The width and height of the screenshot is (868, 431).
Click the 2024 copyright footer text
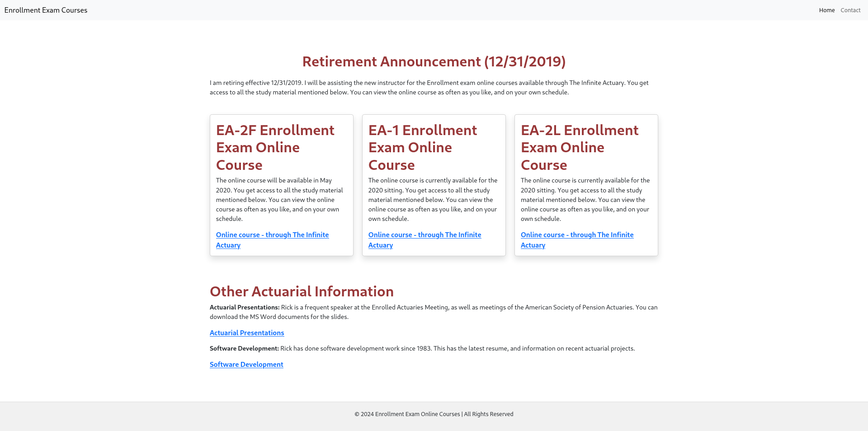tap(434, 414)
